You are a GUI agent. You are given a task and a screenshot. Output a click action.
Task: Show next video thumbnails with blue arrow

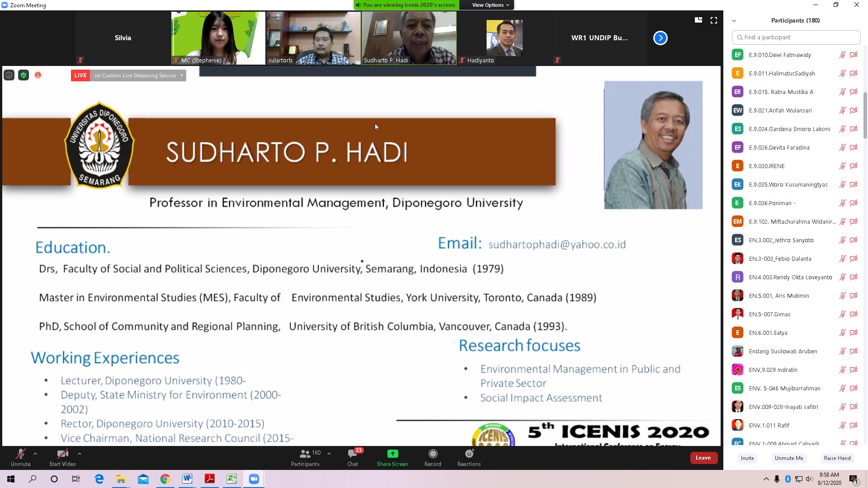pos(660,38)
